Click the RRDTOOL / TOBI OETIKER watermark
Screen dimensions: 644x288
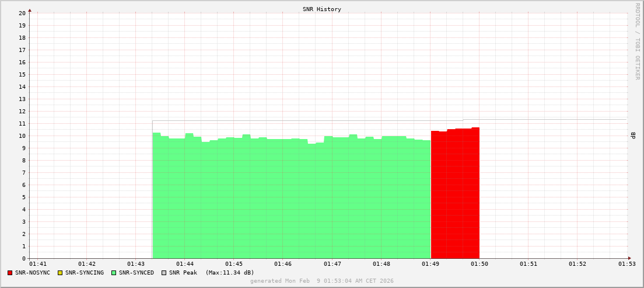pyautogui.click(x=637, y=41)
